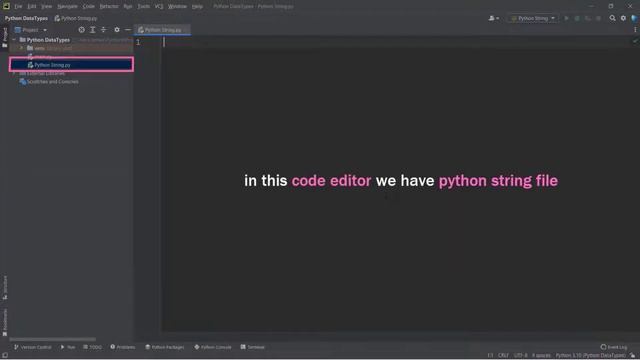Open the Python Console tool window

(213, 347)
